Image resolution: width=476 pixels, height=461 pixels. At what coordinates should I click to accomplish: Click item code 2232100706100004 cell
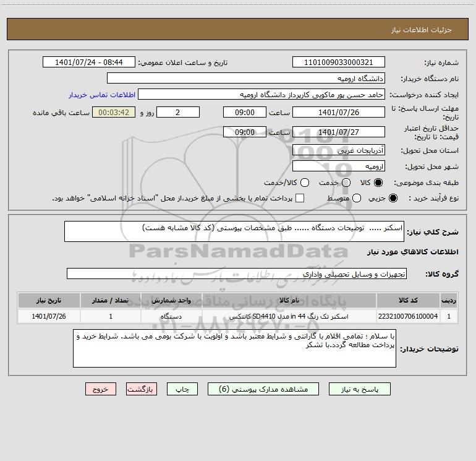coord(408,316)
